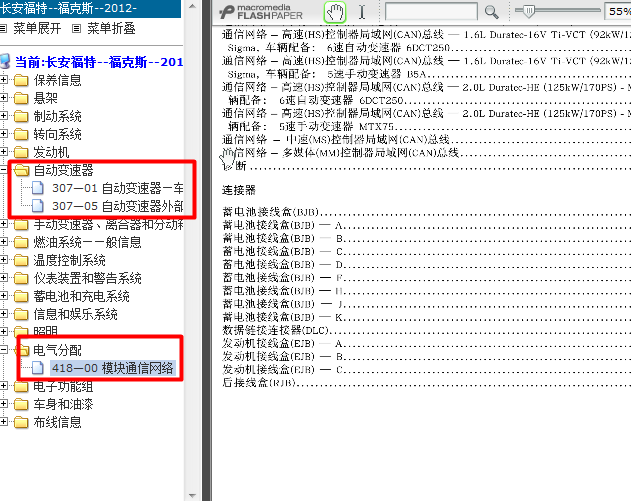This screenshot has height=501, width=631.
Task: Click the folder icon of 制动系统
Action: (21, 116)
